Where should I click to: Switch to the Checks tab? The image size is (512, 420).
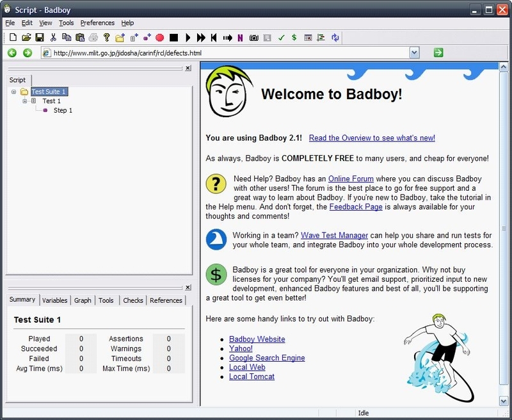tap(133, 300)
